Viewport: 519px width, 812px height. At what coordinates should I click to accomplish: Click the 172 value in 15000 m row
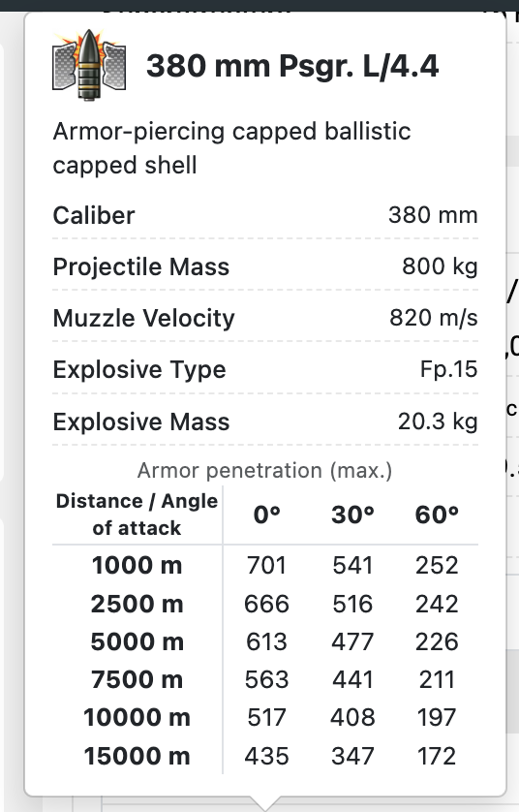coord(437,756)
